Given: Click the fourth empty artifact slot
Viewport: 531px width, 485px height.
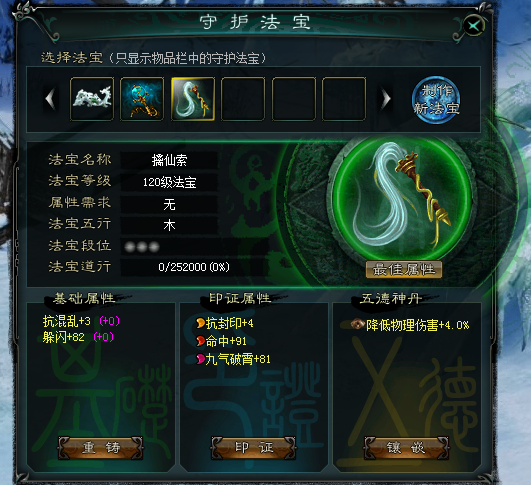Looking at the screenshot, I should 243,99.
